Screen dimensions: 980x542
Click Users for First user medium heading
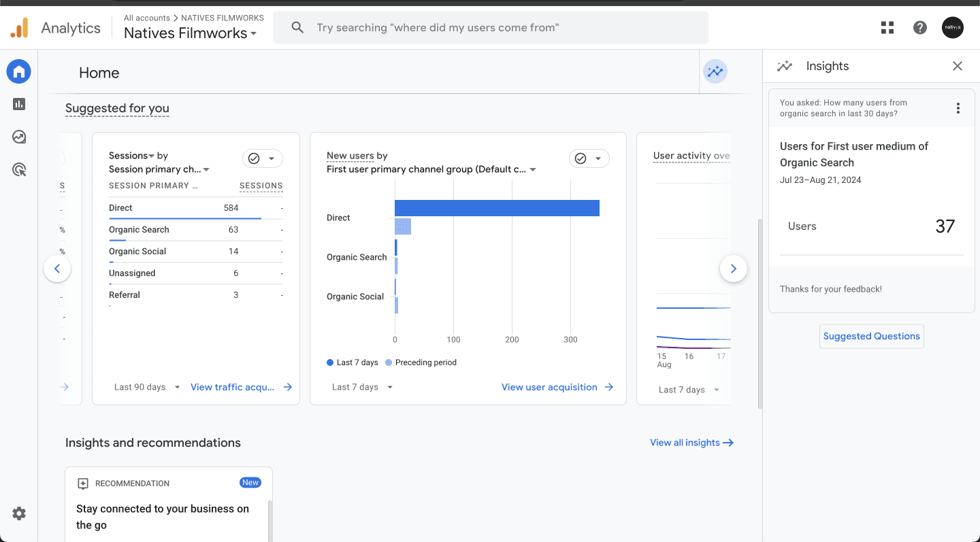coord(854,154)
